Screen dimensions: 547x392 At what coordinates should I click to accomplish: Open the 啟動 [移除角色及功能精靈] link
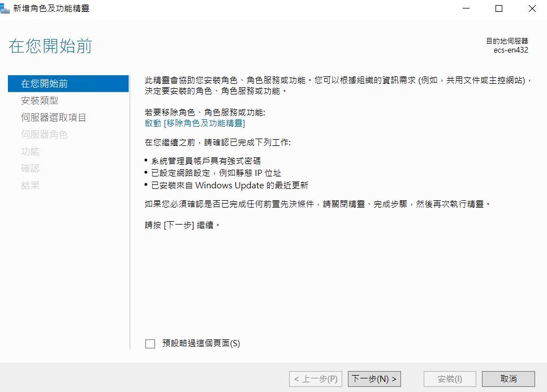(x=195, y=123)
